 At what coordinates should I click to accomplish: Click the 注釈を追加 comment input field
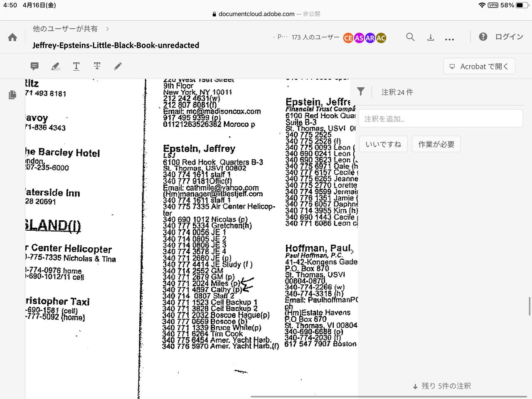coord(441,118)
